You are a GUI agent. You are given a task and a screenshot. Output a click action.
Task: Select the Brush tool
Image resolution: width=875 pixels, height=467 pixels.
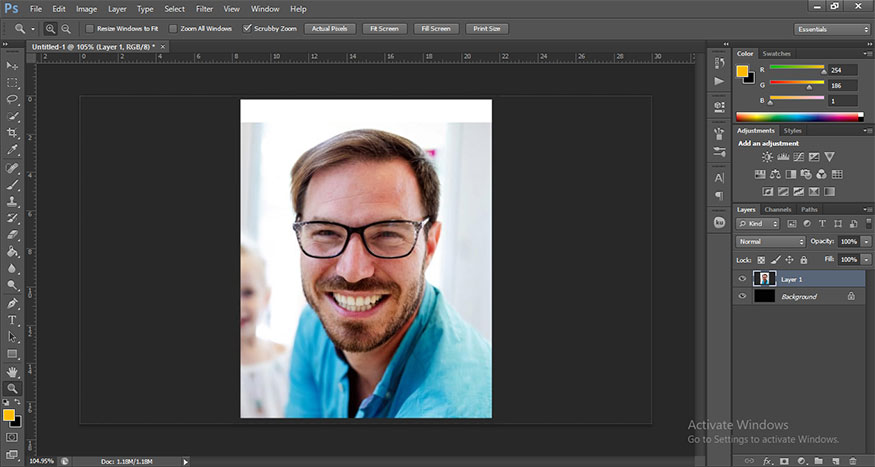12,185
